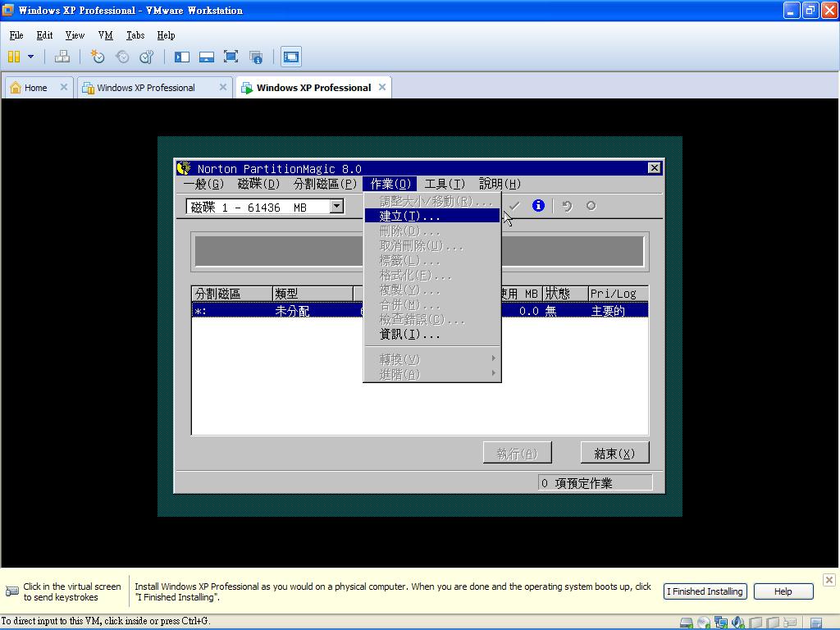Screen dimensions: 840x630
Task: Toggle the library sidebar view icon
Action: point(182,57)
